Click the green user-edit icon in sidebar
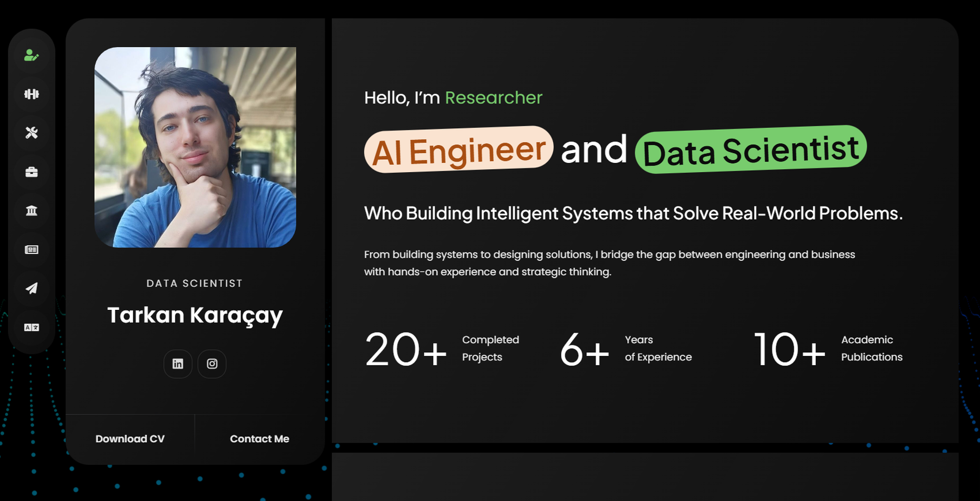This screenshot has height=501, width=980. pyautogui.click(x=31, y=56)
